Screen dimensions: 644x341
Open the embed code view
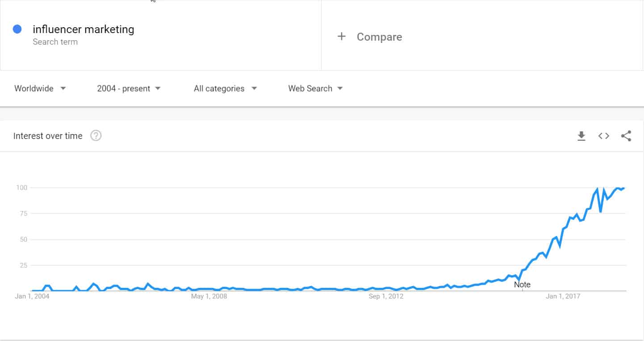coord(603,136)
